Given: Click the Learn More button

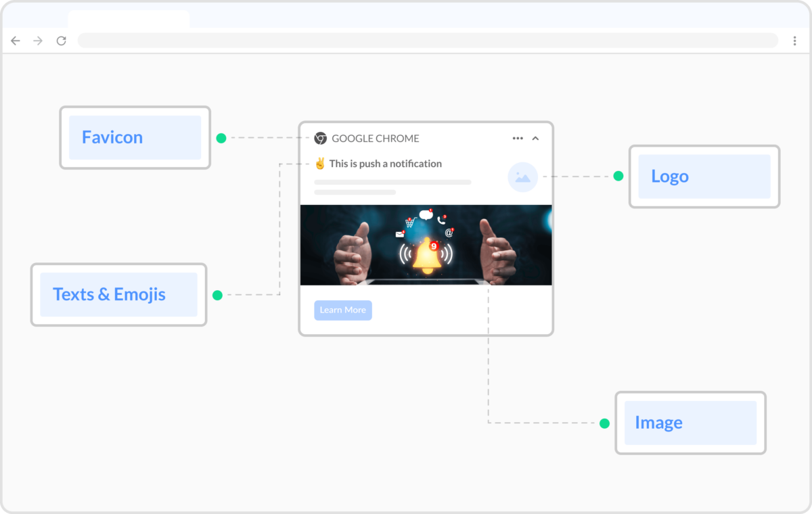Looking at the screenshot, I should pyautogui.click(x=343, y=310).
